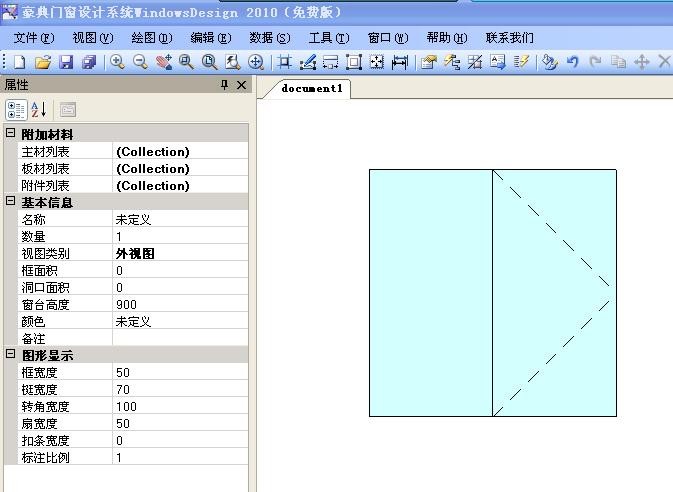Close the 属性 panel
The image size is (673, 492).
point(242,85)
